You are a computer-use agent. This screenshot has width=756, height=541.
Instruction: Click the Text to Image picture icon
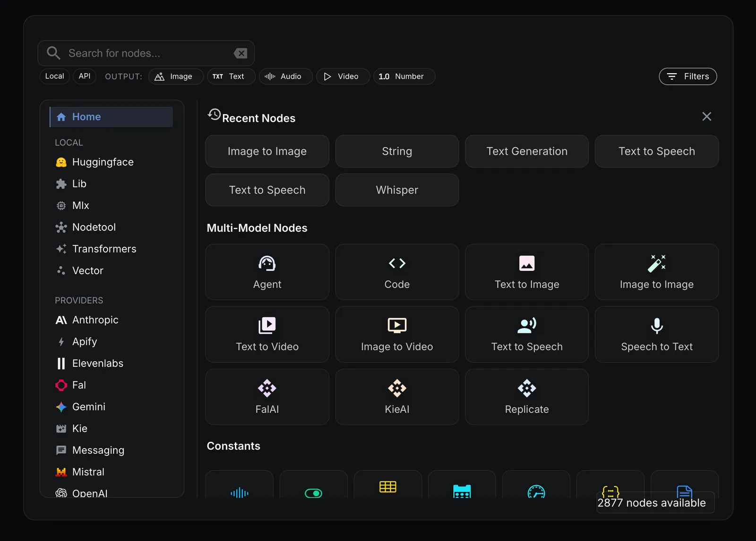(x=527, y=263)
